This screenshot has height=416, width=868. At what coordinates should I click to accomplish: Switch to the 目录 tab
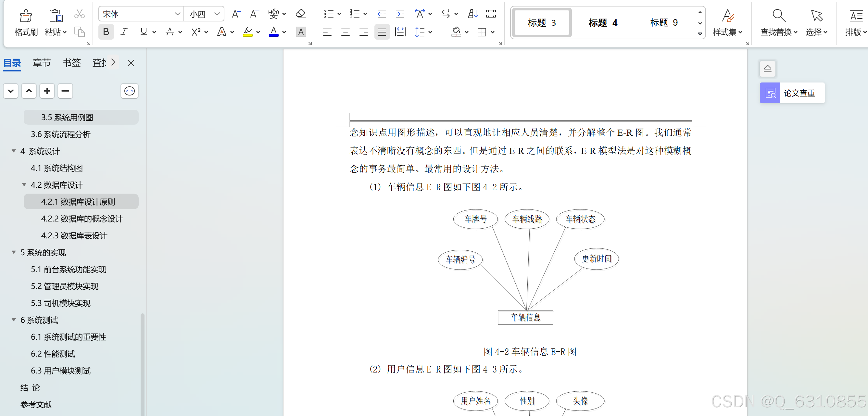12,63
